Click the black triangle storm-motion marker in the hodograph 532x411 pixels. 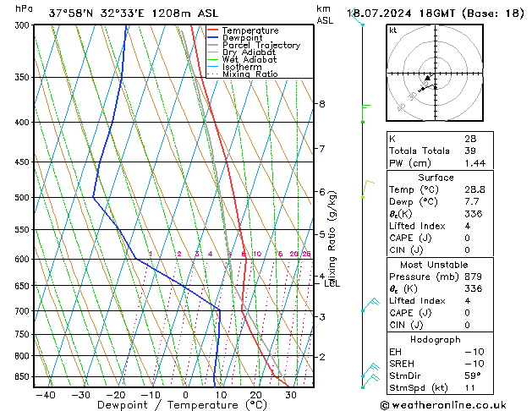pyautogui.click(x=427, y=78)
